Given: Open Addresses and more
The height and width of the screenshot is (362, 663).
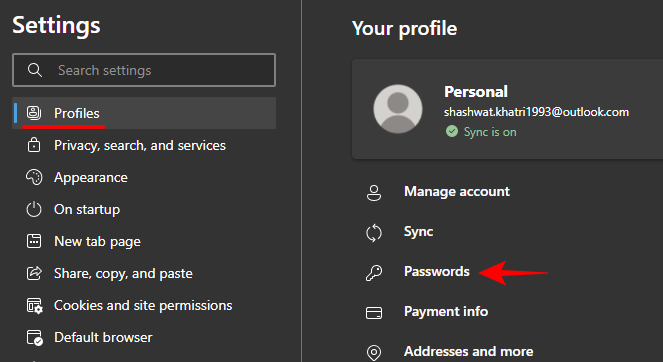Looking at the screenshot, I should coord(468,351).
